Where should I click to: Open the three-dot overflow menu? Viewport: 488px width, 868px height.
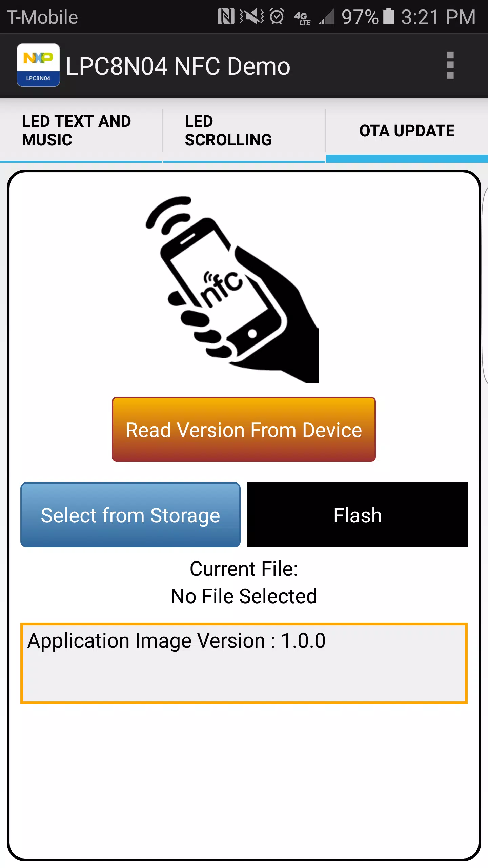(x=450, y=65)
